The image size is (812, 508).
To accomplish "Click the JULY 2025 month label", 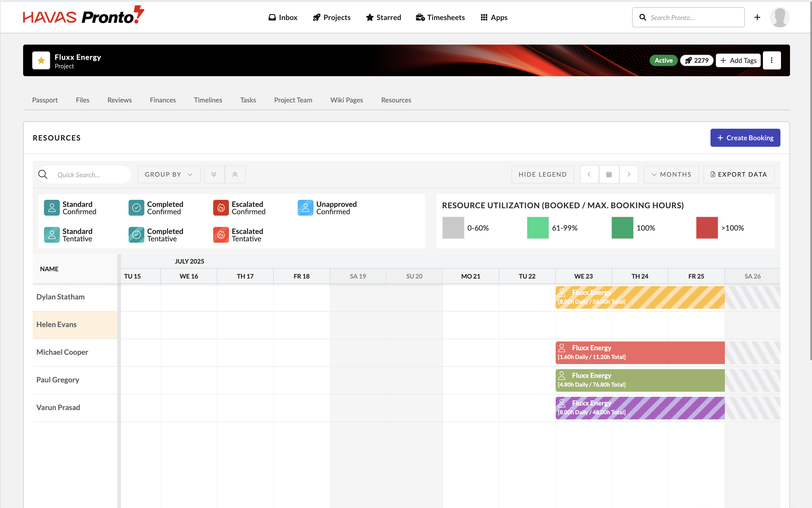I will pos(189,261).
